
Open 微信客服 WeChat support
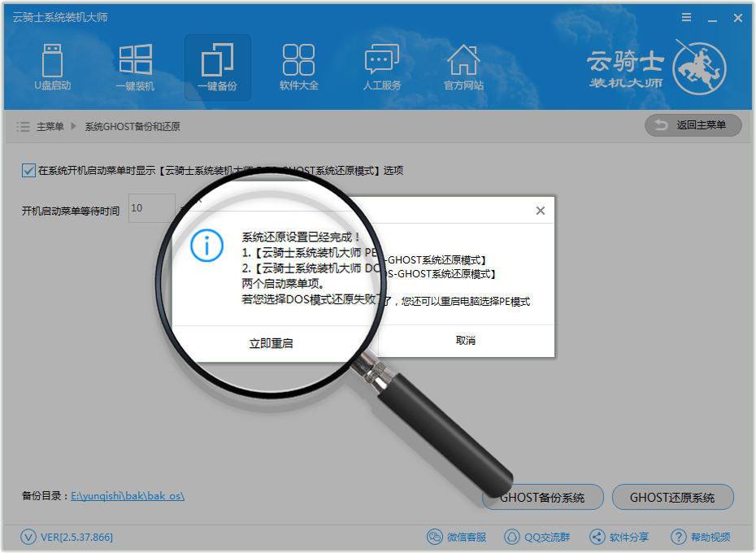(x=457, y=537)
